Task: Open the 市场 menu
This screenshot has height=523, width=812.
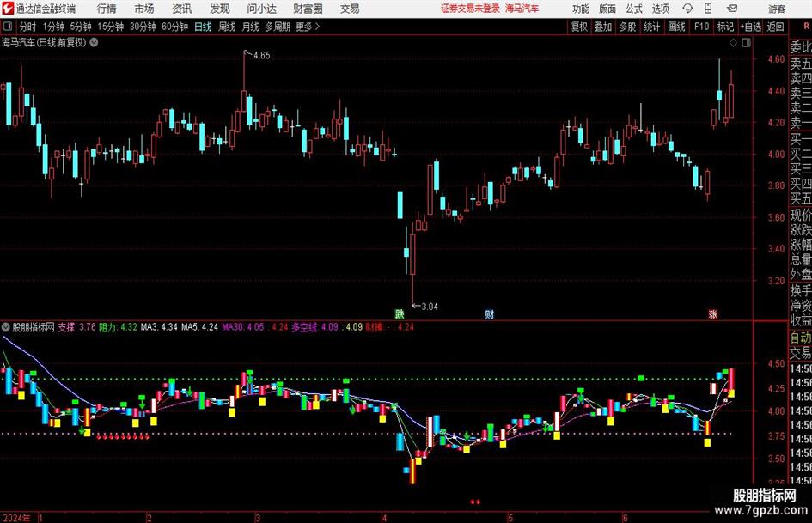Action: tap(144, 9)
